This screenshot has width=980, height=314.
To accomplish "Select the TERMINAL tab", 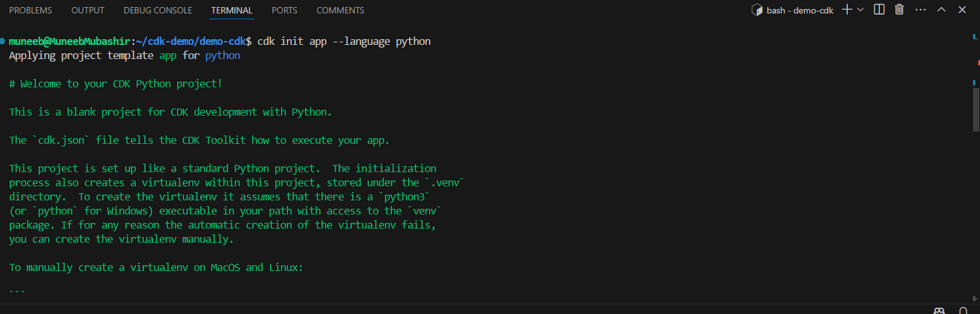I will click(x=232, y=11).
